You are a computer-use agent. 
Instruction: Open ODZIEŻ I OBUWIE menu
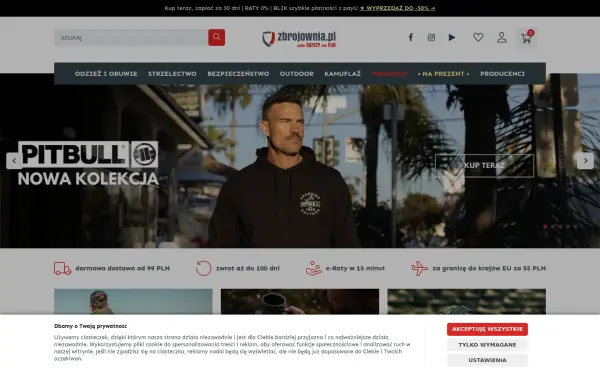click(106, 73)
